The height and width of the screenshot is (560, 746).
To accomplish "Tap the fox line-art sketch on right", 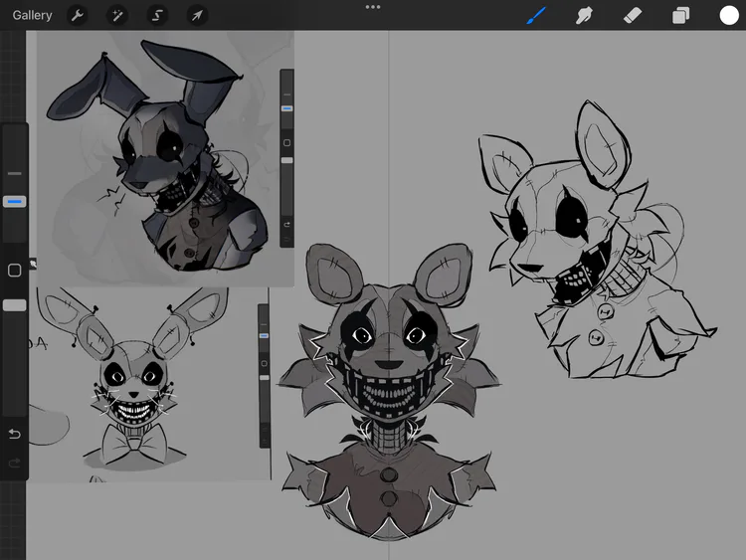I will tap(597, 241).
